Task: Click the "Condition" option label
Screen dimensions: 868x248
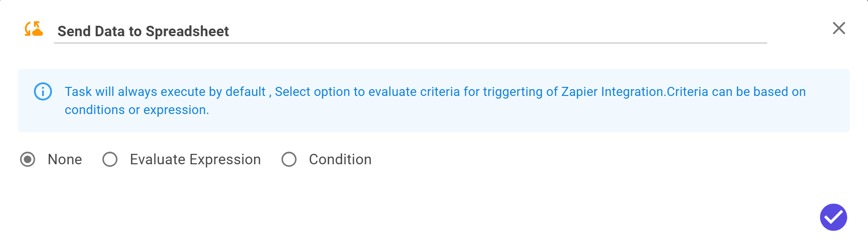Action: 340,159
